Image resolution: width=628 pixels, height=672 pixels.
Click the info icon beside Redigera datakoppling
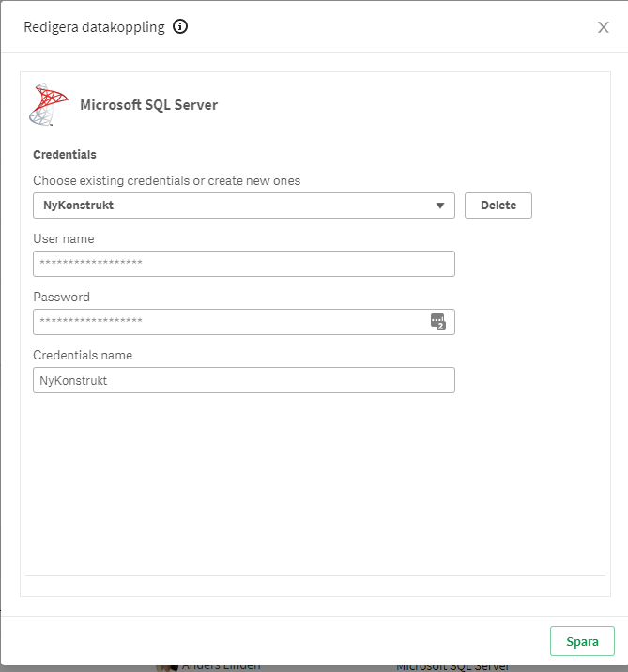(181, 26)
